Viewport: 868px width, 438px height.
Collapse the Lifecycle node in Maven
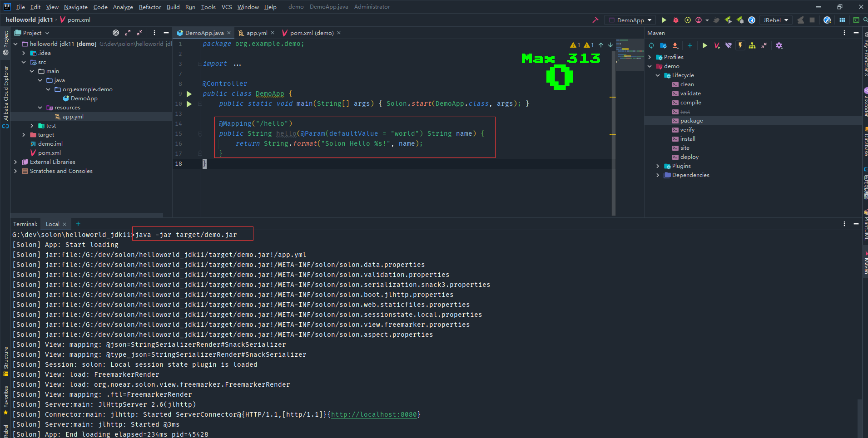pyautogui.click(x=658, y=75)
